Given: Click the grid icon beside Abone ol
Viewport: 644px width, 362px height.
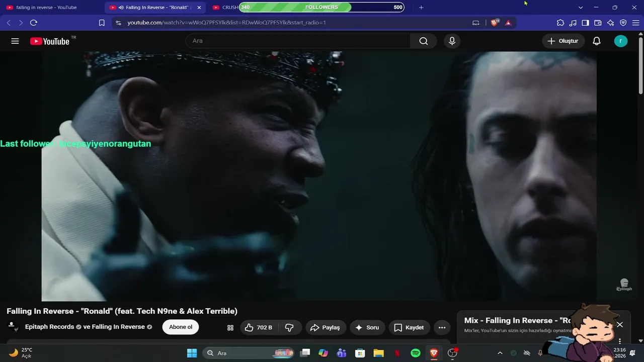Looking at the screenshot, I should point(230,328).
